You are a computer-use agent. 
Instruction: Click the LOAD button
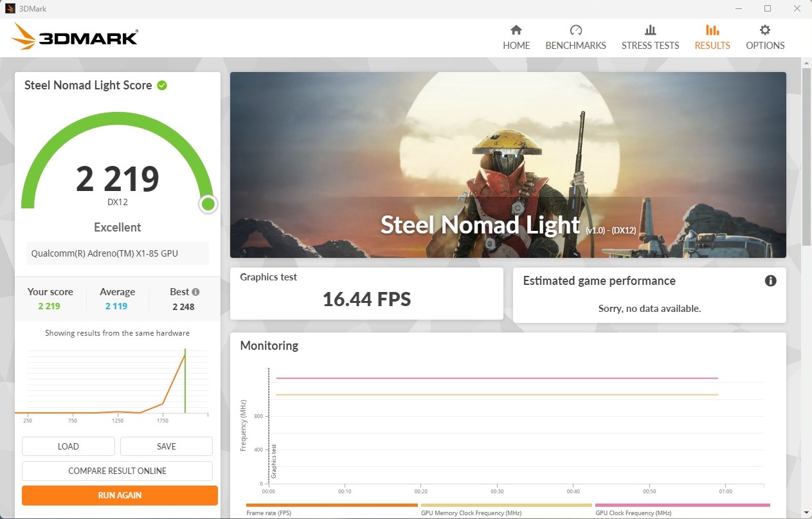point(68,446)
